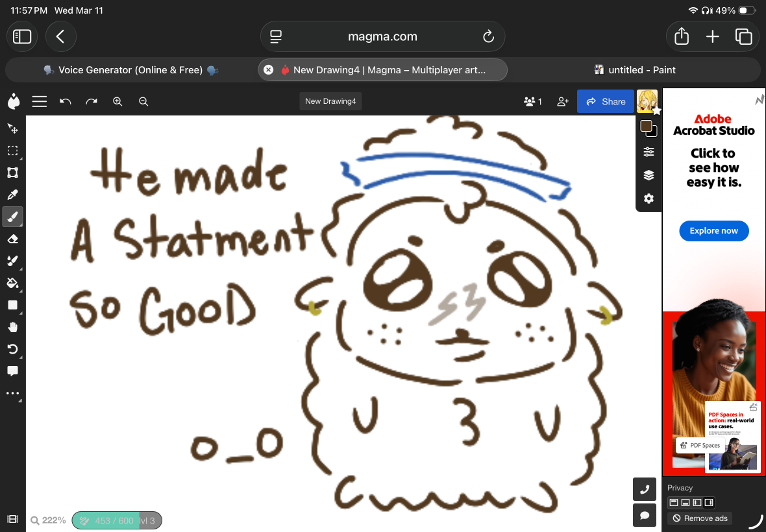Select the Transform tool
Image resolution: width=766 pixels, height=532 pixels.
pyautogui.click(x=13, y=173)
